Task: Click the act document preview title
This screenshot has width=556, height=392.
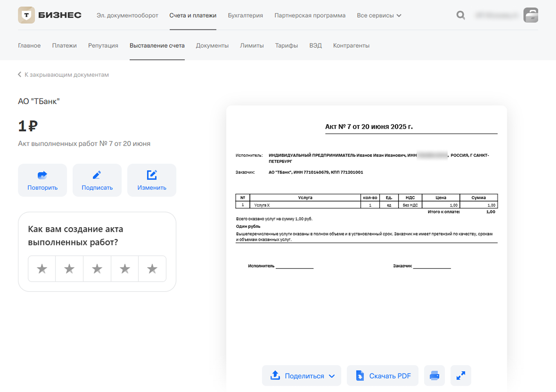Action: [369, 127]
